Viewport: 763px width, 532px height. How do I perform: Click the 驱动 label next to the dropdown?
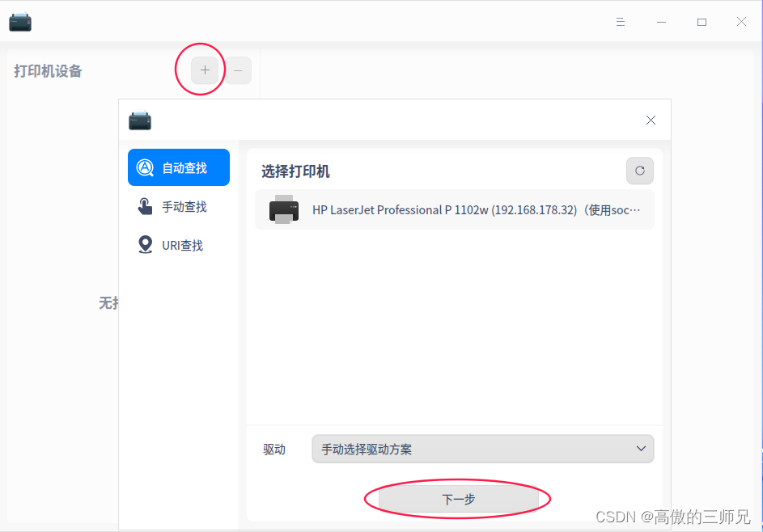[x=274, y=449]
